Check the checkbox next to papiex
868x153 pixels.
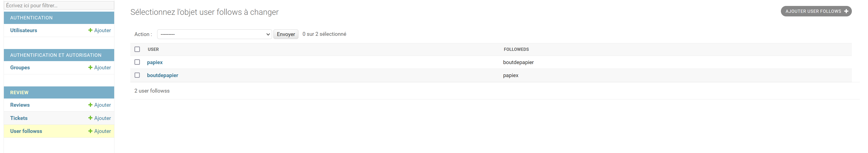click(x=137, y=62)
